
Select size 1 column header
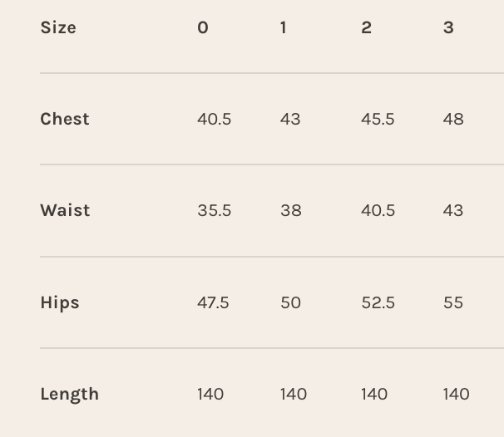(x=284, y=27)
